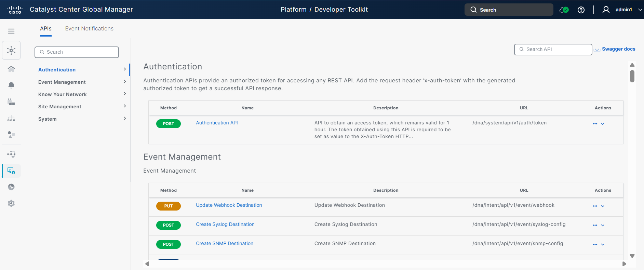Image resolution: width=644 pixels, height=270 pixels.
Task: Open actions ellipsis for Update Webhook Destination
Action: click(x=595, y=206)
